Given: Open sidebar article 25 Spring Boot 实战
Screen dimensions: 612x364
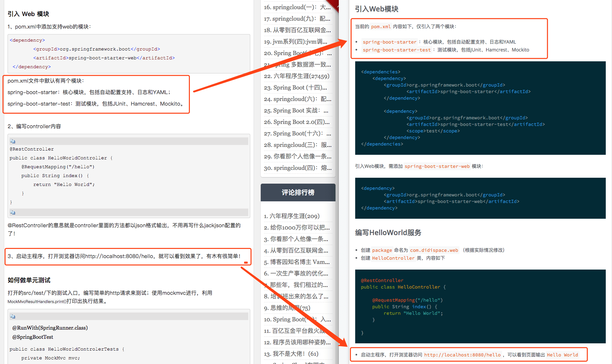Looking at the screenshot, I should tap(296, 111).
